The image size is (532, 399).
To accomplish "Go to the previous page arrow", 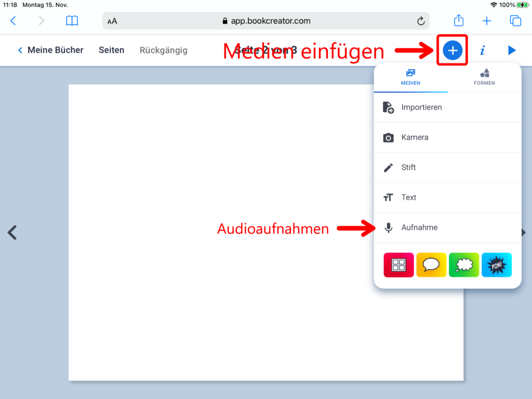I will click(12, 232).
